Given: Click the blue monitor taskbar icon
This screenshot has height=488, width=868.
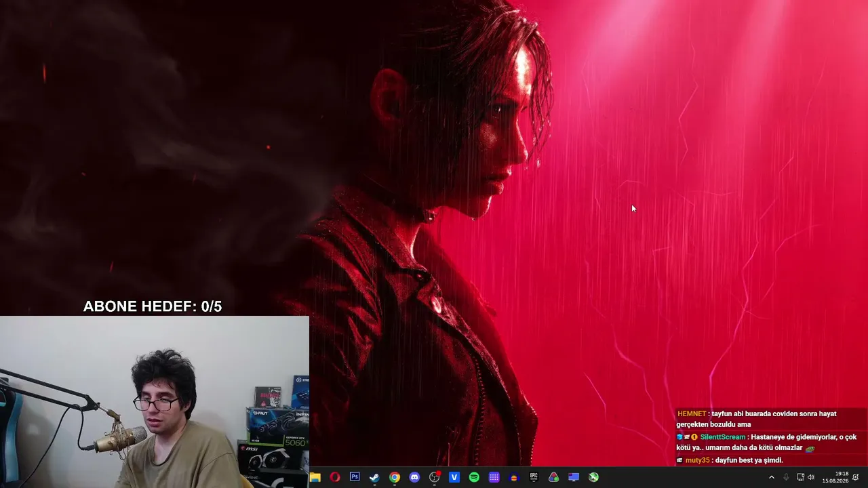Looking at the screenshot, I should click(574, 477).
